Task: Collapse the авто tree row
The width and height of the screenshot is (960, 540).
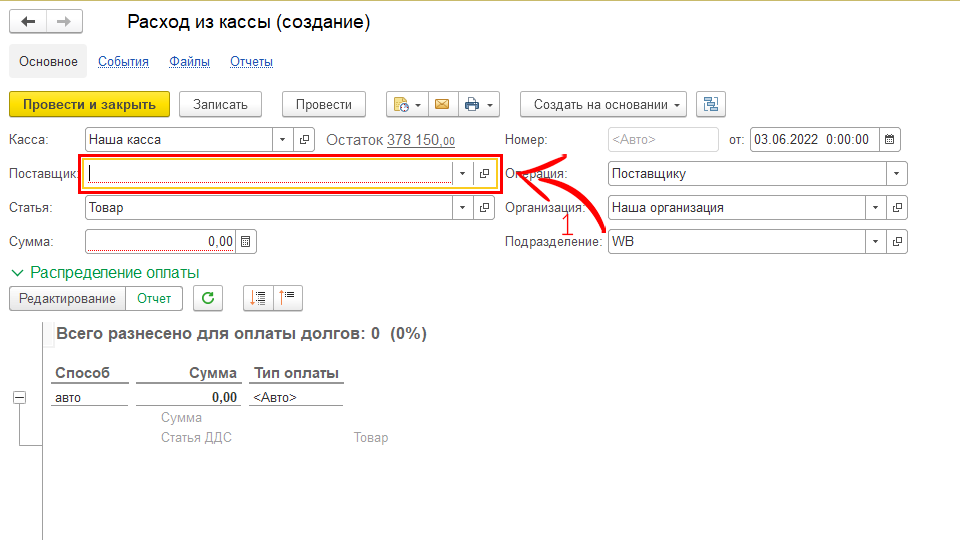Action: 19,398
